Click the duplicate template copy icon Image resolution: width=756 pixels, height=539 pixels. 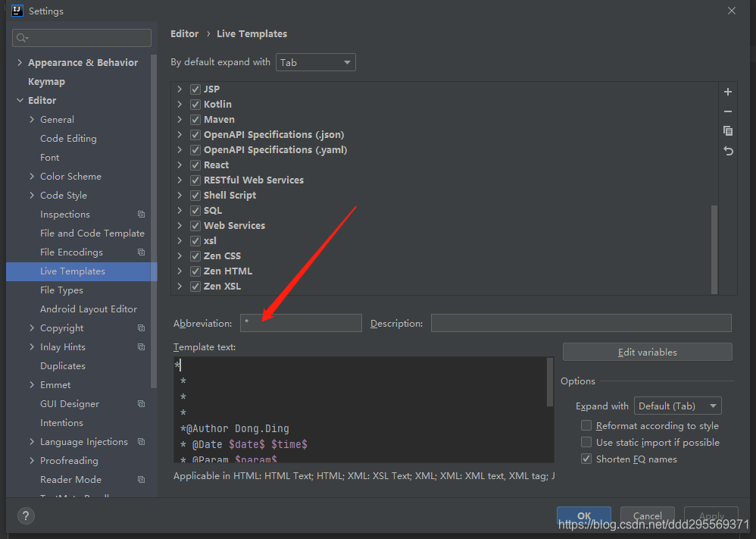[727, 130]
